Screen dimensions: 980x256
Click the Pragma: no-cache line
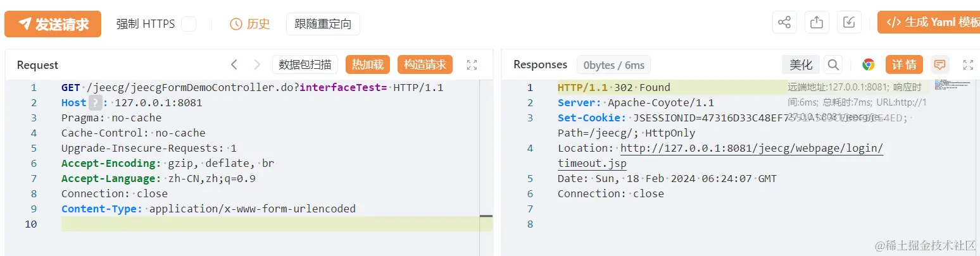(x=111, y=118)
